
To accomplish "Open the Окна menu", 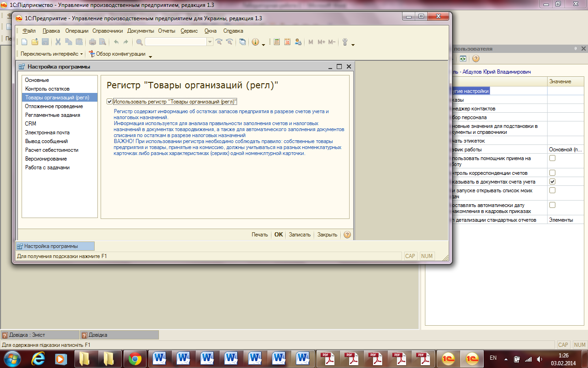I will tap(211, 31).
